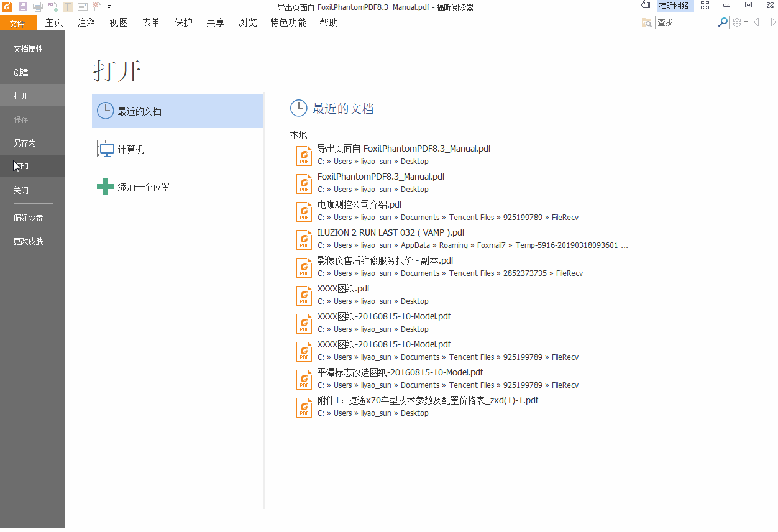The width and height of the screenshot is (778, 532).
Task: Click the Save disk icon in quick toolbar
Action: [x=23, y=7]
